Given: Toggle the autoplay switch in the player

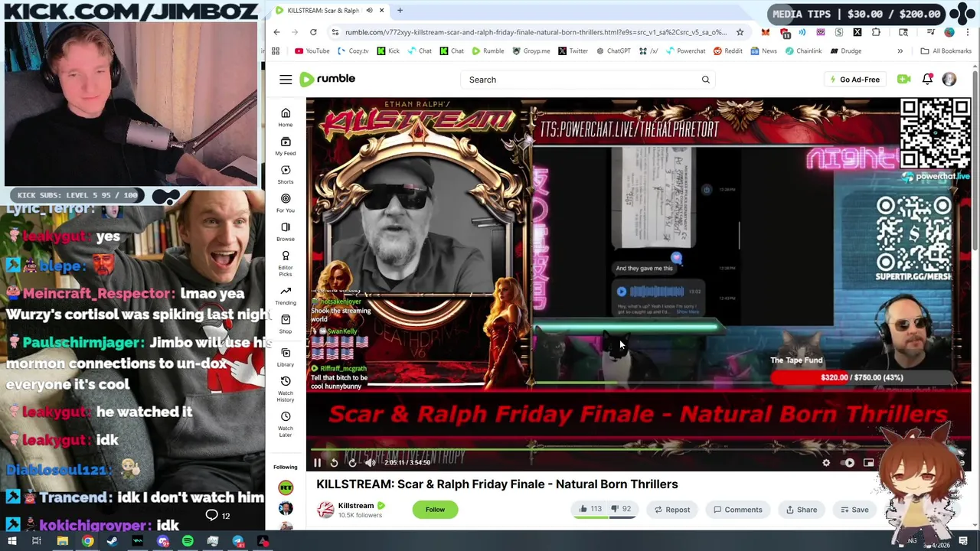Looking at the screenshot, I should (848, 462).
